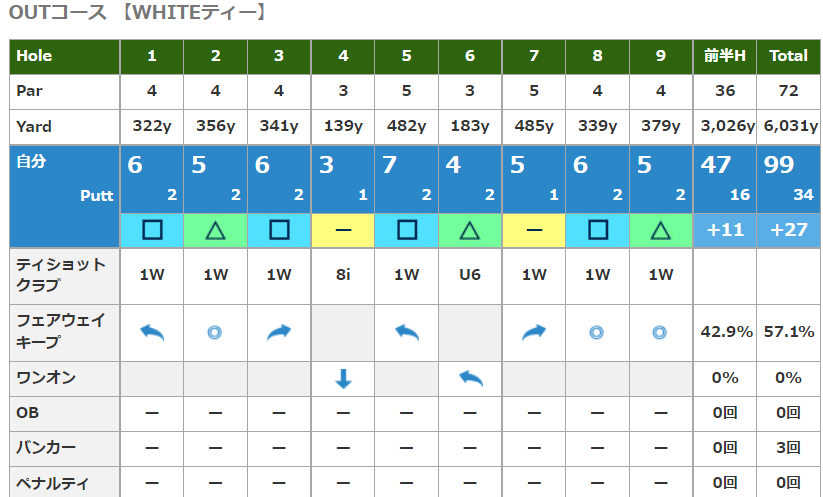Click hole 7 right-miss fairway arrow
Viewport: 823px width, 497px height.
click(x=534, y=333)
